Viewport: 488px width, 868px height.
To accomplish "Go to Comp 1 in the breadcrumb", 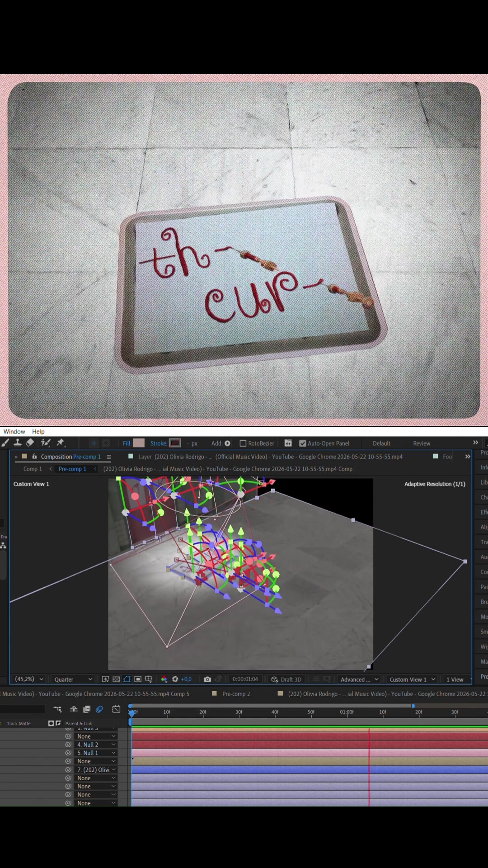I will tap(33, 469).
